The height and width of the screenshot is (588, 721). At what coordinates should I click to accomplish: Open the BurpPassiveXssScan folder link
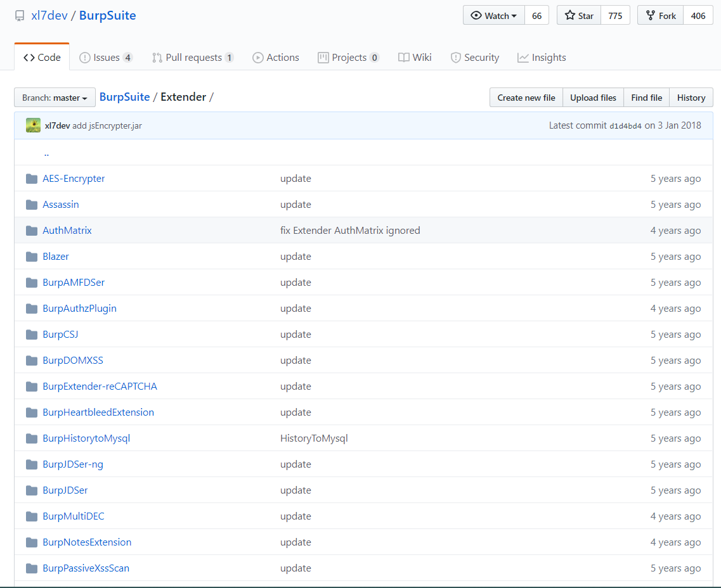coord(86,568)
